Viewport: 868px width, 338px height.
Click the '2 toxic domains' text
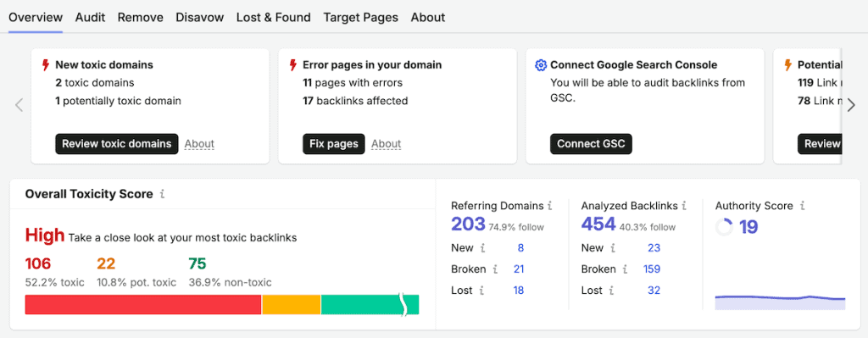(x=95, y=83)
